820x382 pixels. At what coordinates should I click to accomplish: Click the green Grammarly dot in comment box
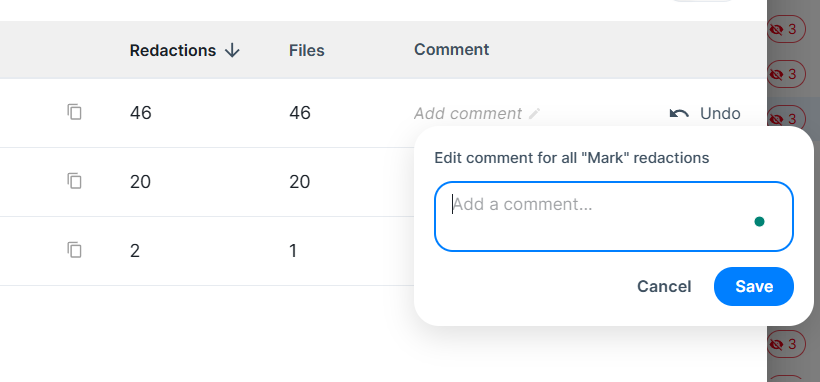(x=759, y=222)
